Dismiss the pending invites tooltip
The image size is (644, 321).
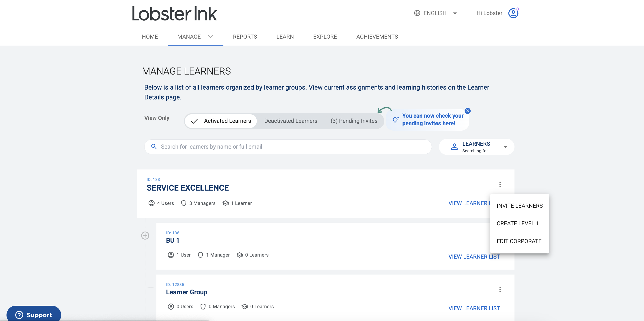(468, 111)
